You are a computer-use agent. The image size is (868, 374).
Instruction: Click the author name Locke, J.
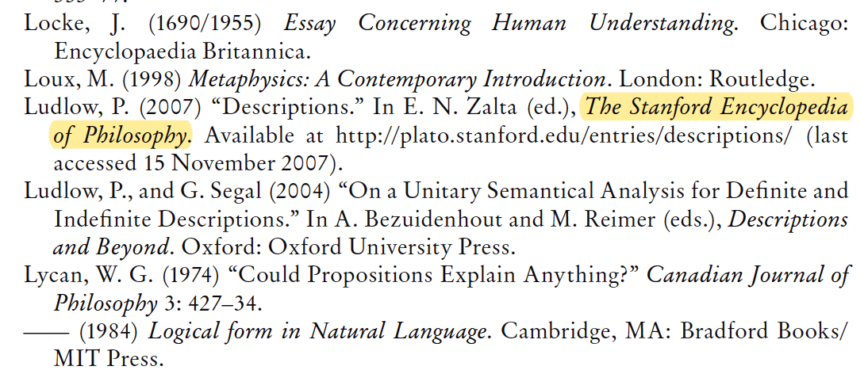coord(75,24)
